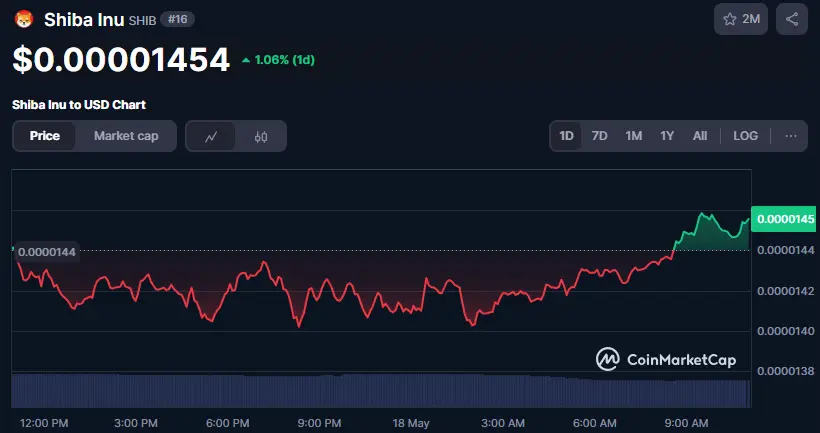The image size is (820, 433).
Task: Click the volume bars below the chart
Action: [x=381, y=391]
